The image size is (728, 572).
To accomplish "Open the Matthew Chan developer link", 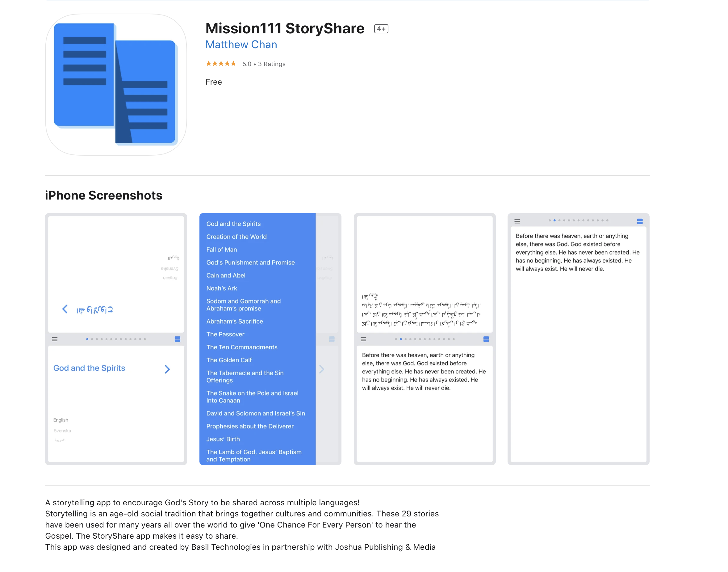I will (241, 44).
